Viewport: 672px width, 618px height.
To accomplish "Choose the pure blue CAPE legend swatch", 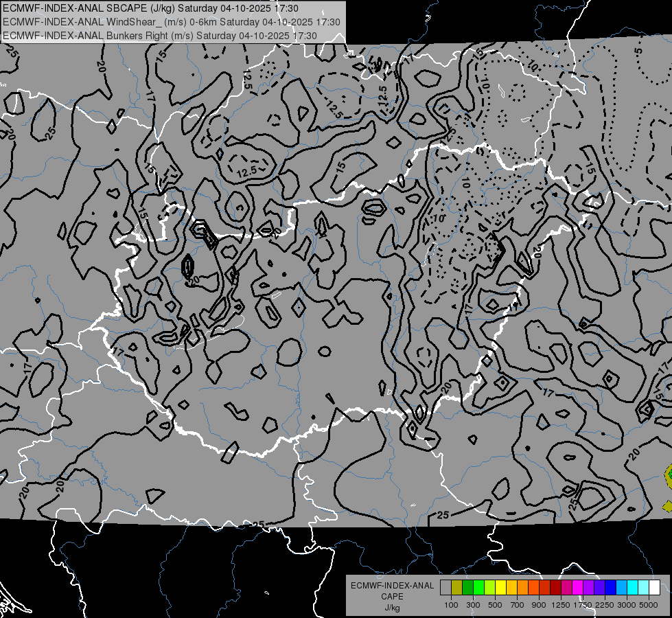I will pyautogui.click(x=611, y=588).
